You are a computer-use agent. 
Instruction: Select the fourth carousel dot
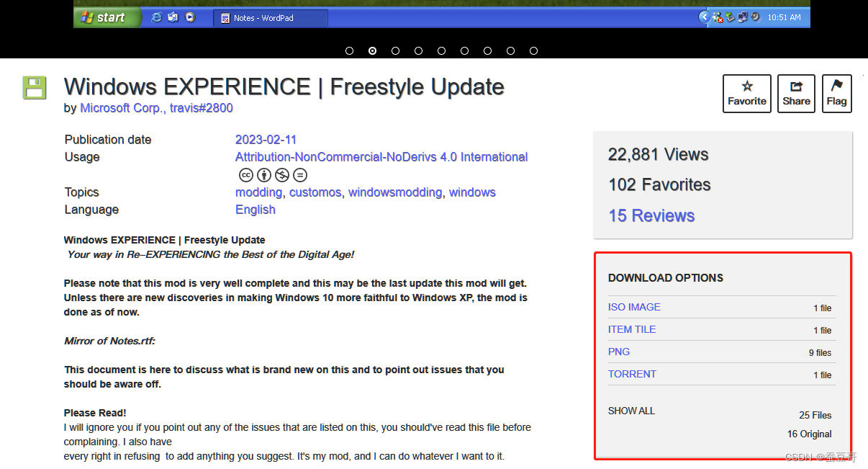(x=418, y=50)
